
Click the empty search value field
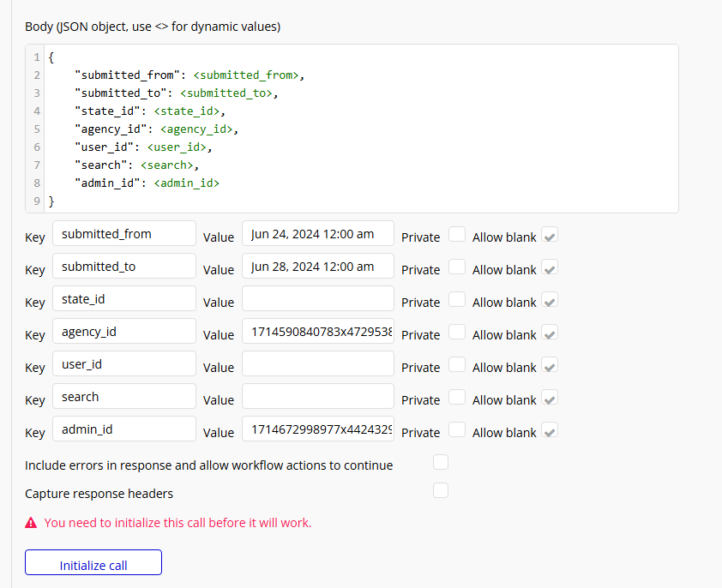pyautogui.click(x=318, y=397)
